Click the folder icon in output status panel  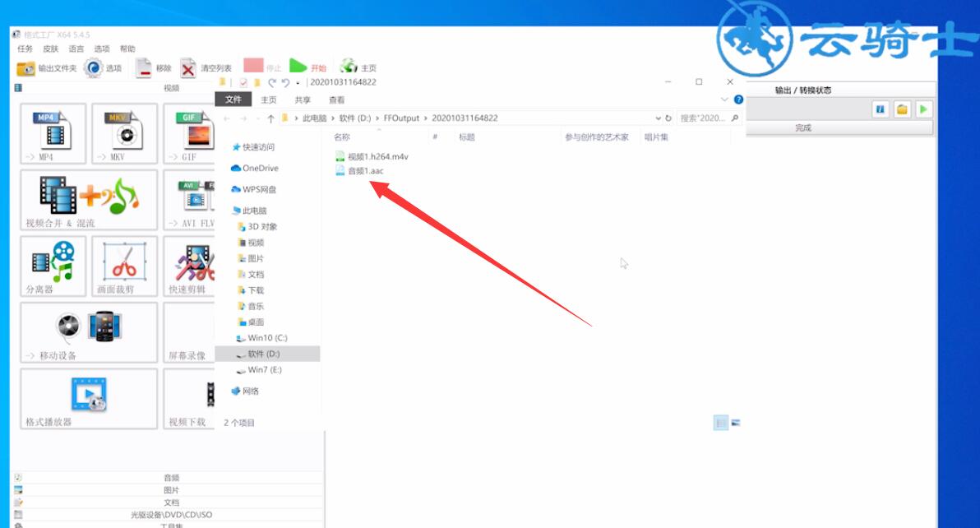(902, 109)
